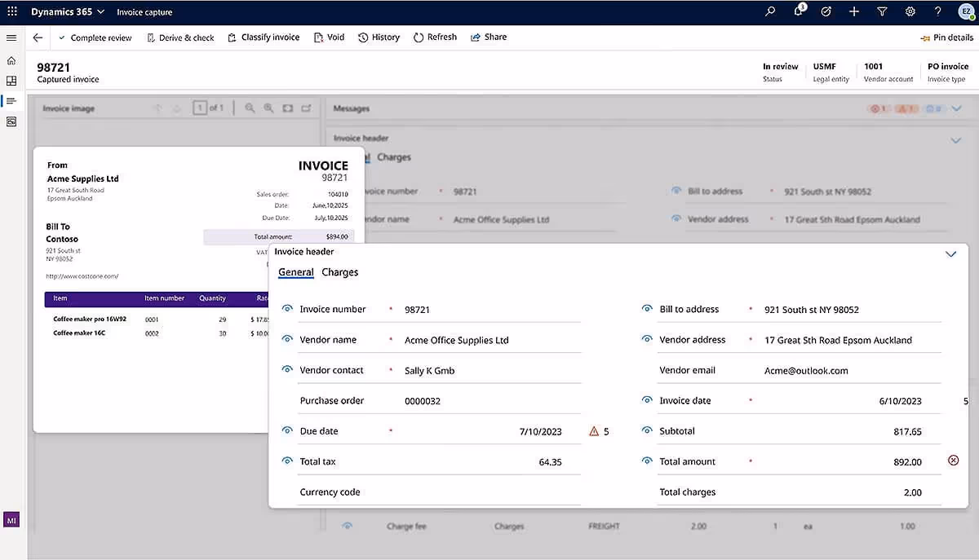The image size is (979, 560).
Task: Open Settings from the top navigation bar
Action: (910, 11)
